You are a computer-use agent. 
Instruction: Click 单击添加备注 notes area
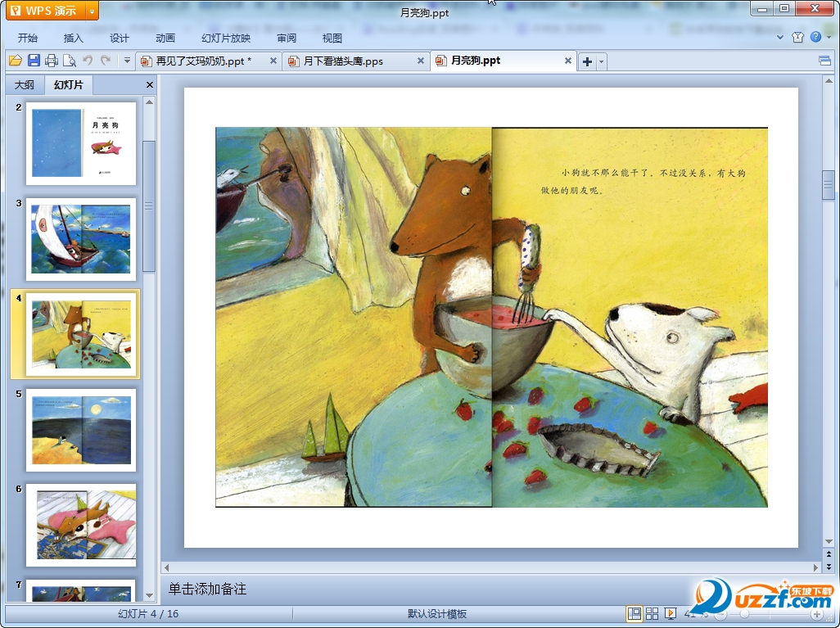coord(207,589)
